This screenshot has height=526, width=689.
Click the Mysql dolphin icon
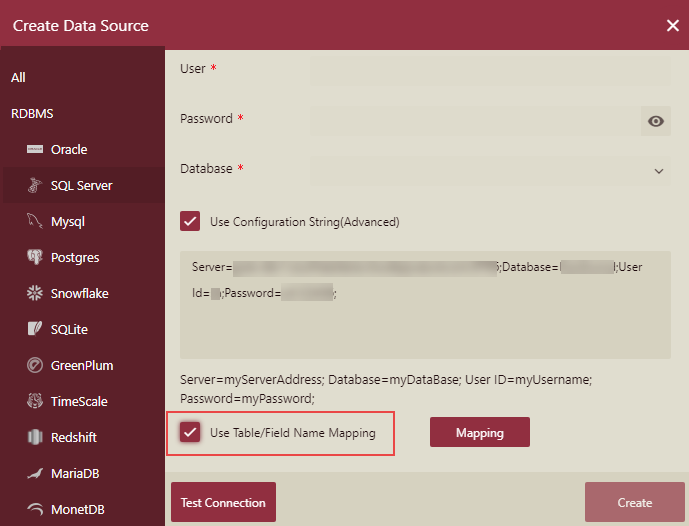[35, 221]
